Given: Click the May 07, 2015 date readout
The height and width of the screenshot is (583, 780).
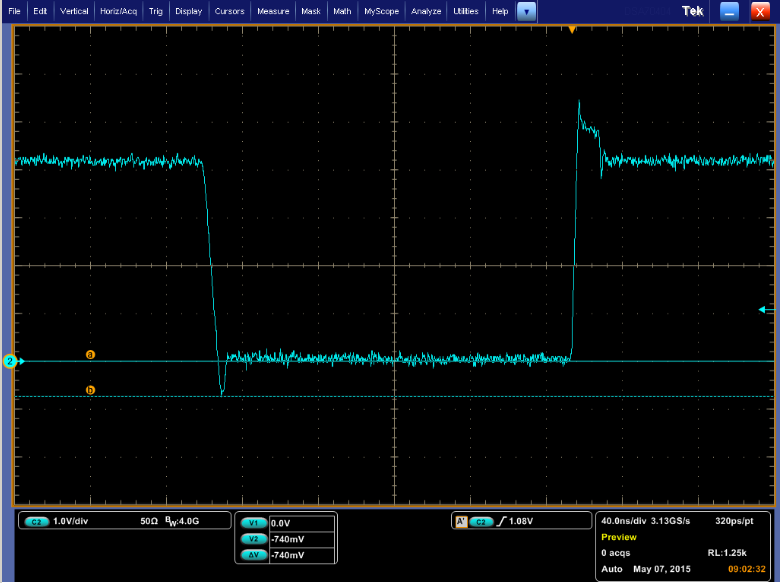Looking at the screenshot, I should 662,569.
